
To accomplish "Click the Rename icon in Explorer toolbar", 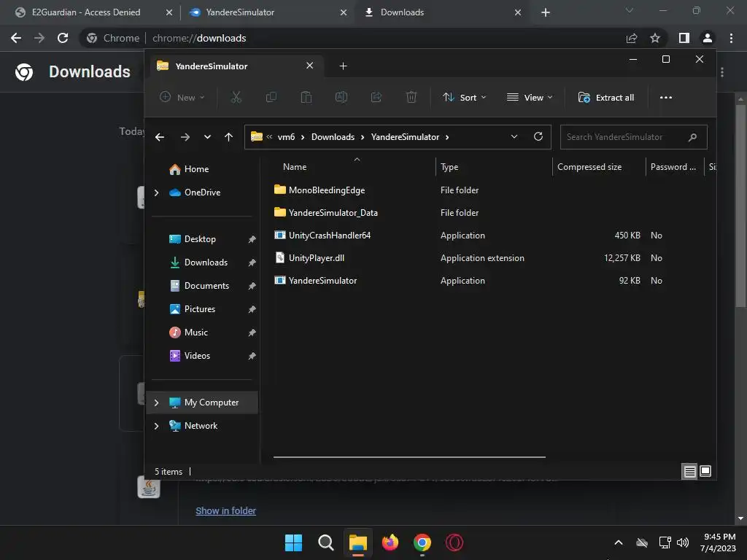I will coord(341,97).
